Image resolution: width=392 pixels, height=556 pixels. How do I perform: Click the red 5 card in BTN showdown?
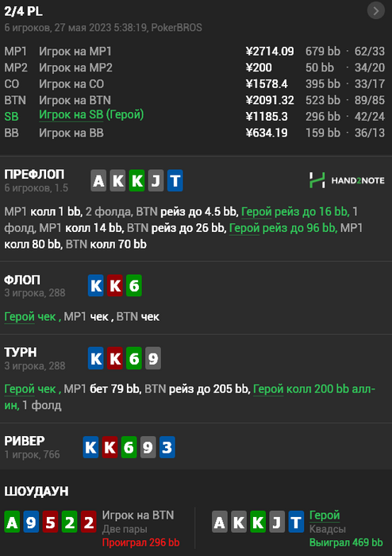tap(50, 522)
